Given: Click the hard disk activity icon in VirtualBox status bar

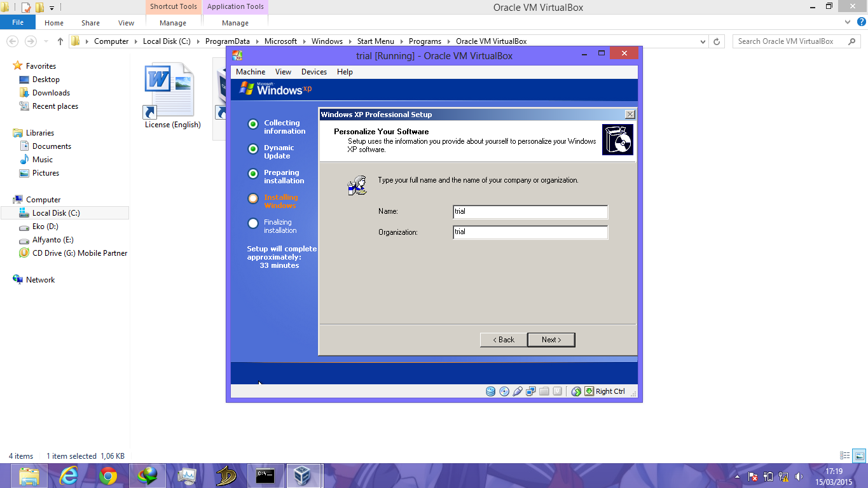Looking at the screenshot, I should coord(490,391).
